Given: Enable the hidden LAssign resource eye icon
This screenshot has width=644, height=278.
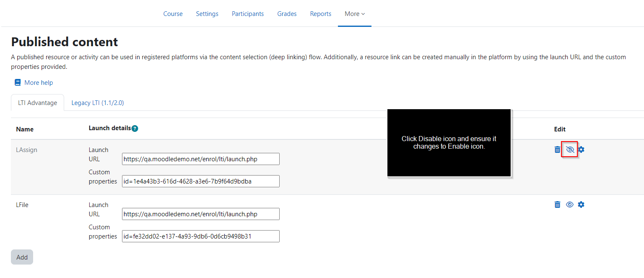Looking at the screenshot, I should point(570,149).
